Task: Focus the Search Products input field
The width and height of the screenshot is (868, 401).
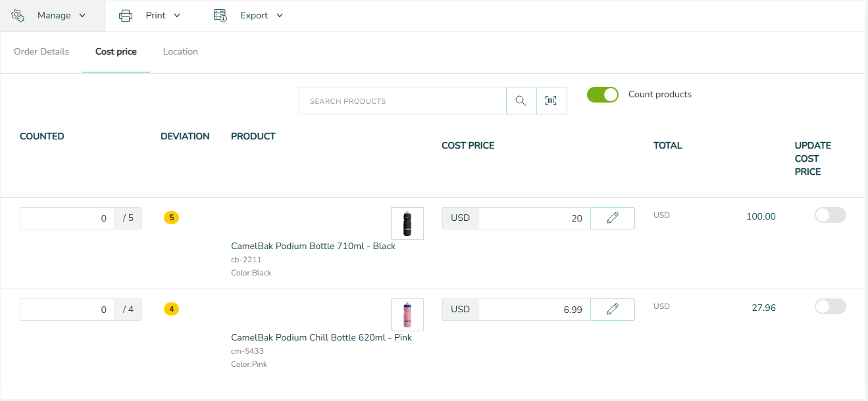Action: click(x=402, y=101)
